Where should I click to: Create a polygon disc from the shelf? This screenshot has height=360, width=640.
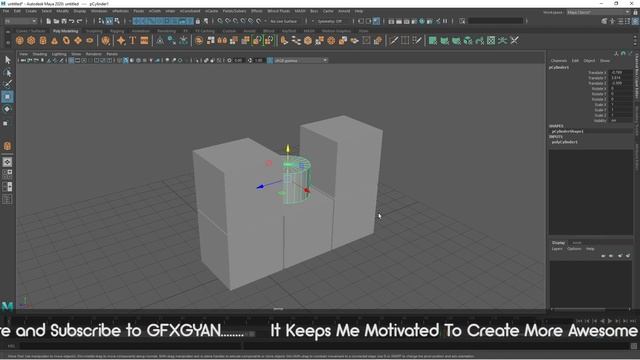point(90,40)
